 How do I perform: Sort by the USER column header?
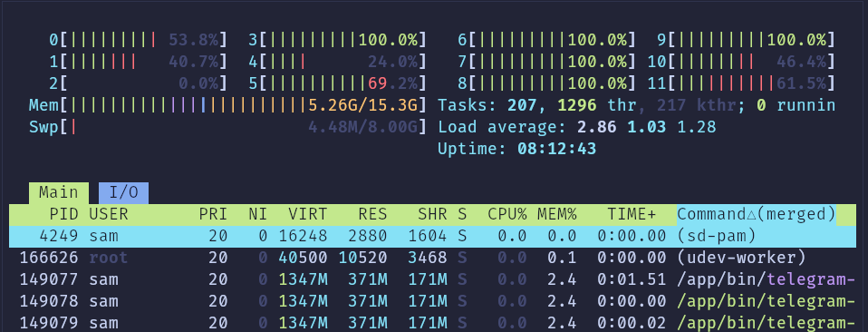(x=109, y=214)
